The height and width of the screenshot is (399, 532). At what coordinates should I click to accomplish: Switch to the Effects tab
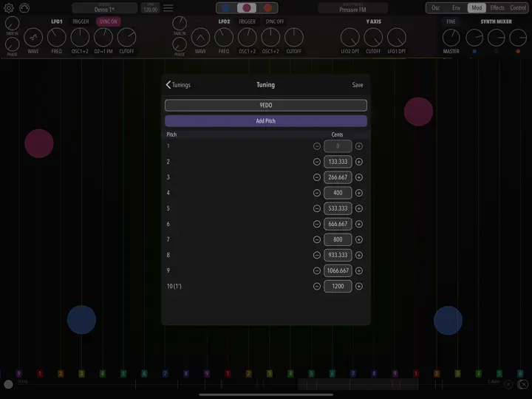click(x=497, y=8)
